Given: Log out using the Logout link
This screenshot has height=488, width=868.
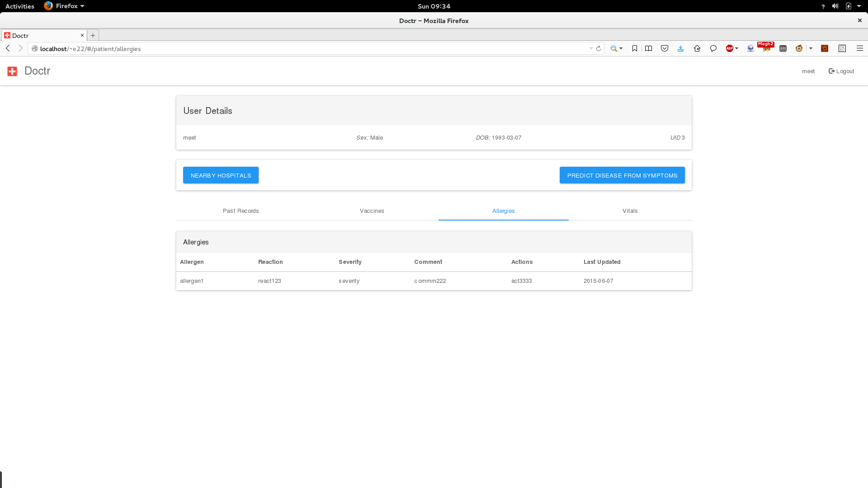Looking at the screenshot, I should [841, 71].
